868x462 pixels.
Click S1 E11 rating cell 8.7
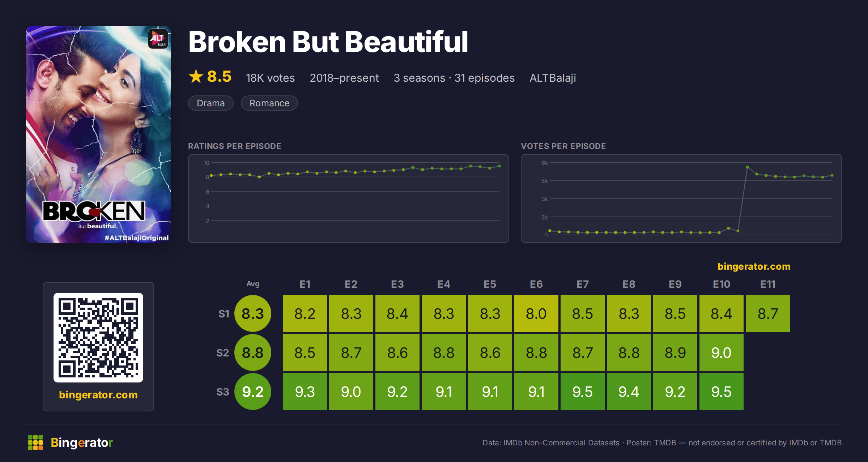point(768,313)
